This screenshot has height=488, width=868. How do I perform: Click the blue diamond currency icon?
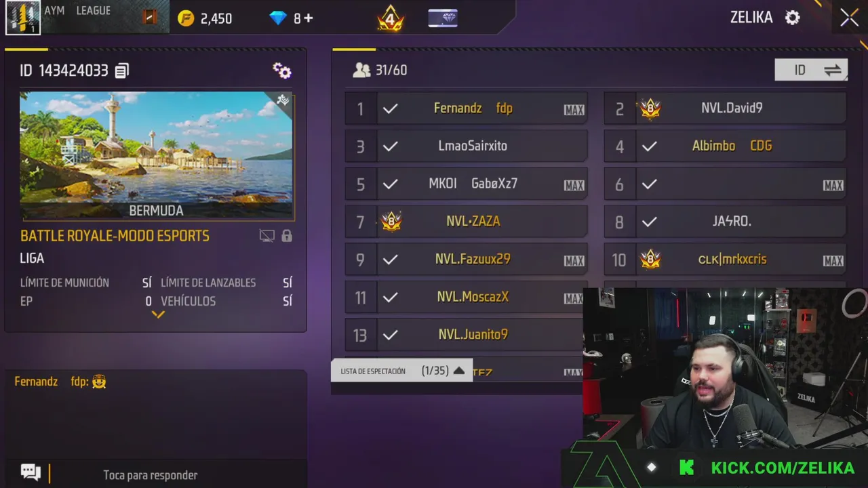[278, 18]
